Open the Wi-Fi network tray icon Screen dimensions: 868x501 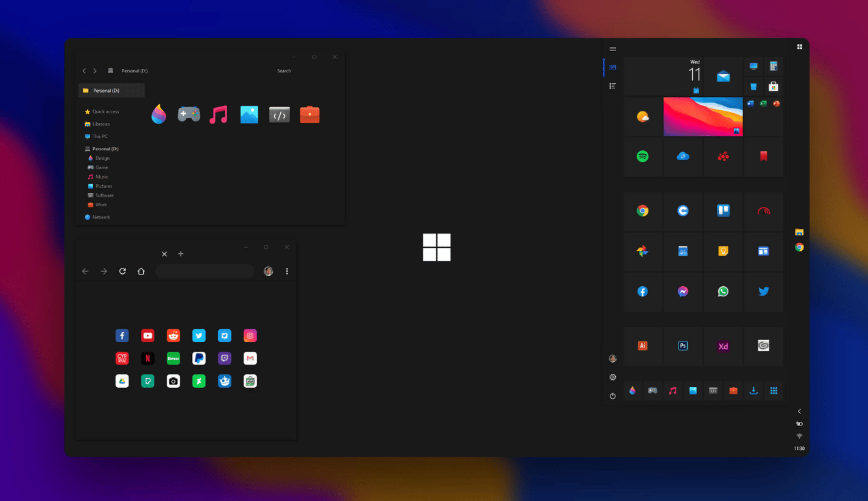[799, 436]
